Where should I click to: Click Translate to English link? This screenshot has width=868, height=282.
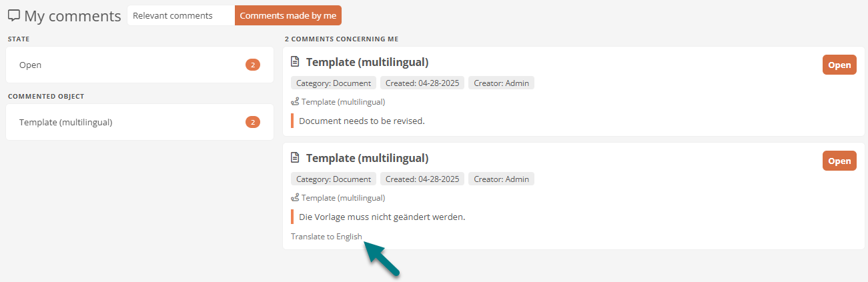tap(326, 237)
